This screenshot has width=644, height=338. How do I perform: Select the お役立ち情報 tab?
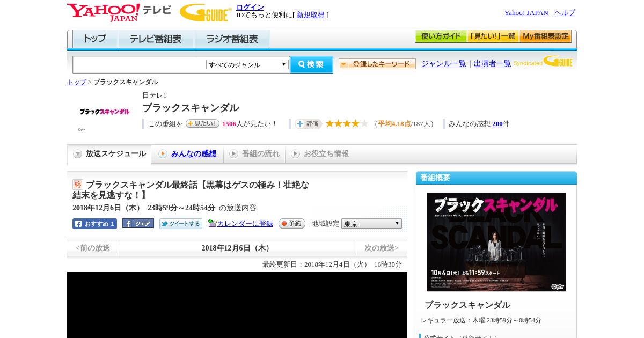(x=320, y=154)
